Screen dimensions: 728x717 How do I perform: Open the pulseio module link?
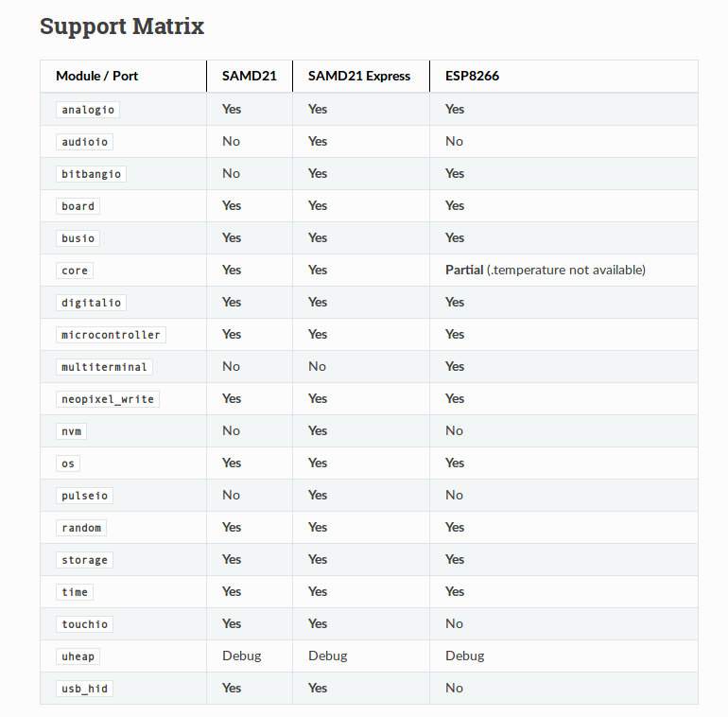pos(84,496)
